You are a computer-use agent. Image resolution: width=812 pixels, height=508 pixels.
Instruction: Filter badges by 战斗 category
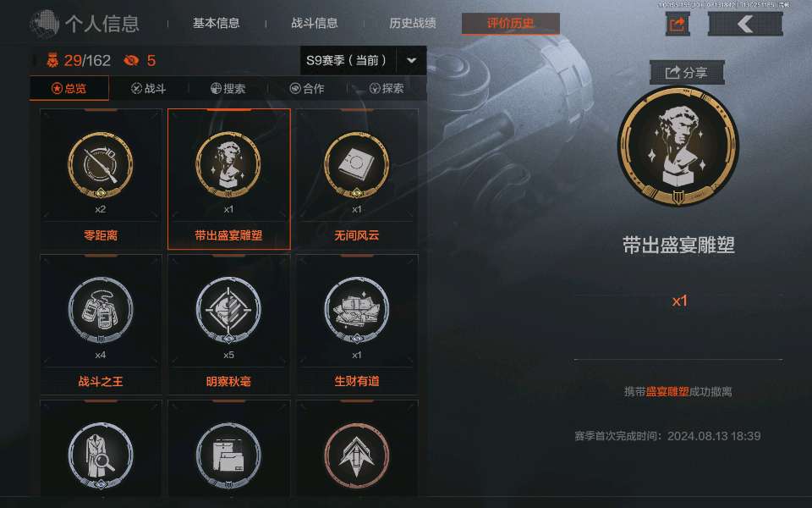149,89
